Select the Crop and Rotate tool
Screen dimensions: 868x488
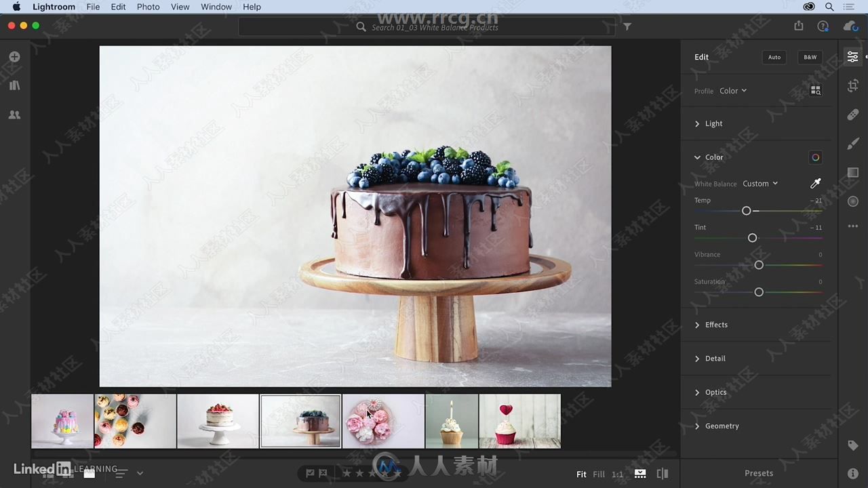tap(853, 86)
